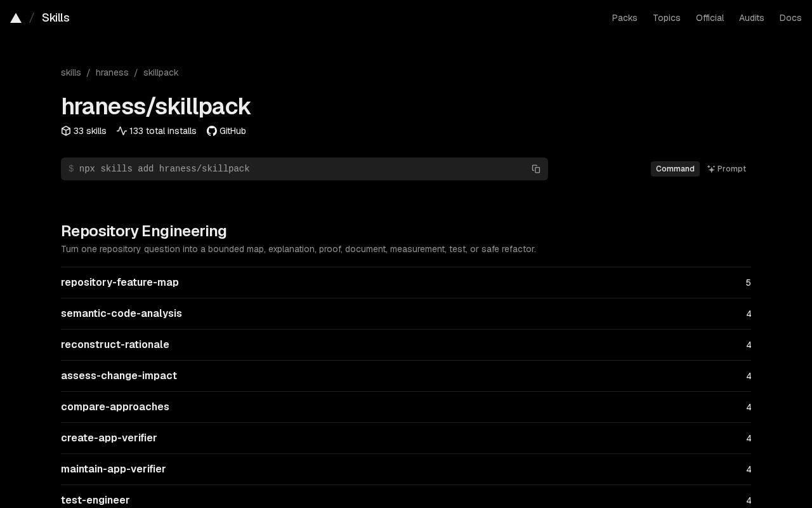Click the Skills header title
Screen dimensions: 812x508
(x=56, y=18)
